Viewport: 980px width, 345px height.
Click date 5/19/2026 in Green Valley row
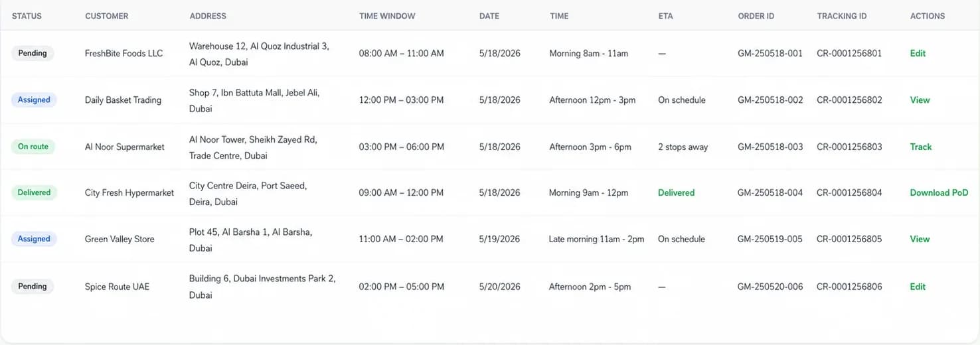pyautogui.click(x=499, y=239)
